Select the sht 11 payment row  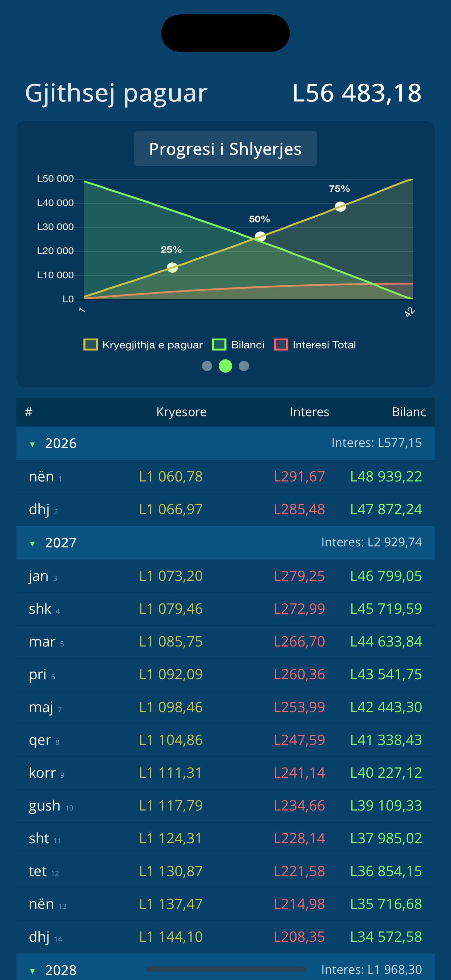point(225,839)
